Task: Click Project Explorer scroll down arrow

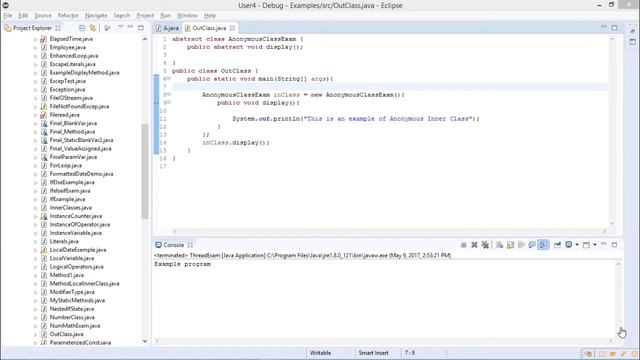Action: click(145, 341)
